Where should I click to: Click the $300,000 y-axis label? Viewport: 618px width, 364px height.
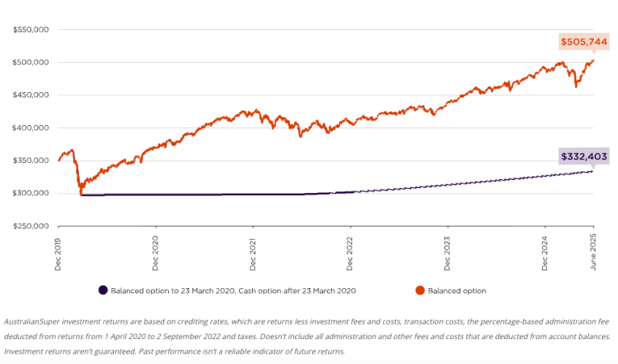pos(32,193)
